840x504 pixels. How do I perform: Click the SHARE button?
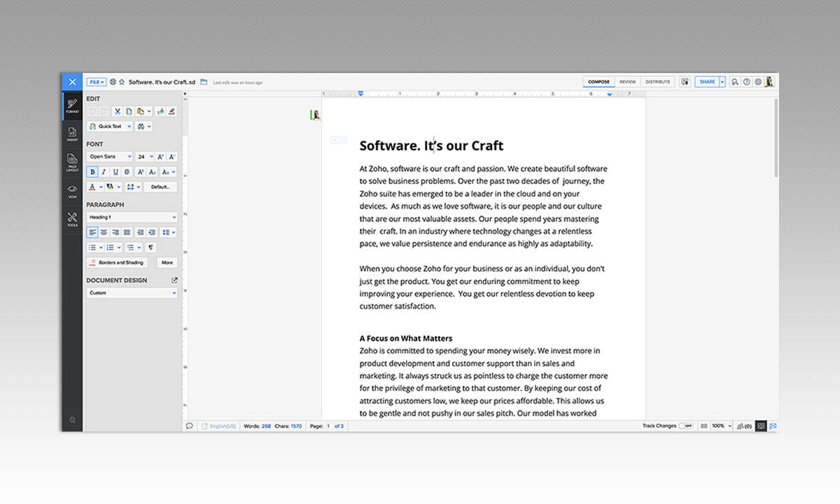707,82
